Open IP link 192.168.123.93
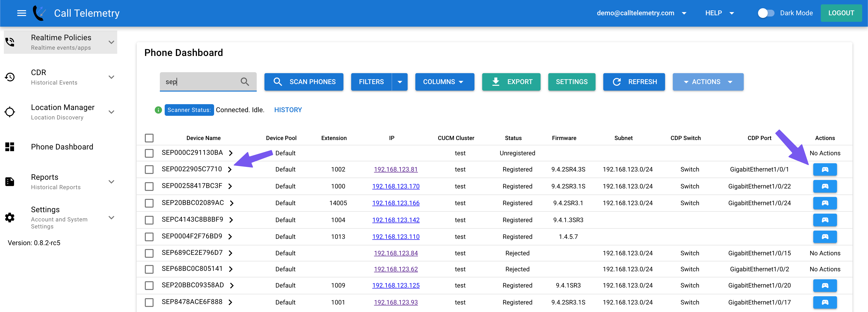 point(395,302)
